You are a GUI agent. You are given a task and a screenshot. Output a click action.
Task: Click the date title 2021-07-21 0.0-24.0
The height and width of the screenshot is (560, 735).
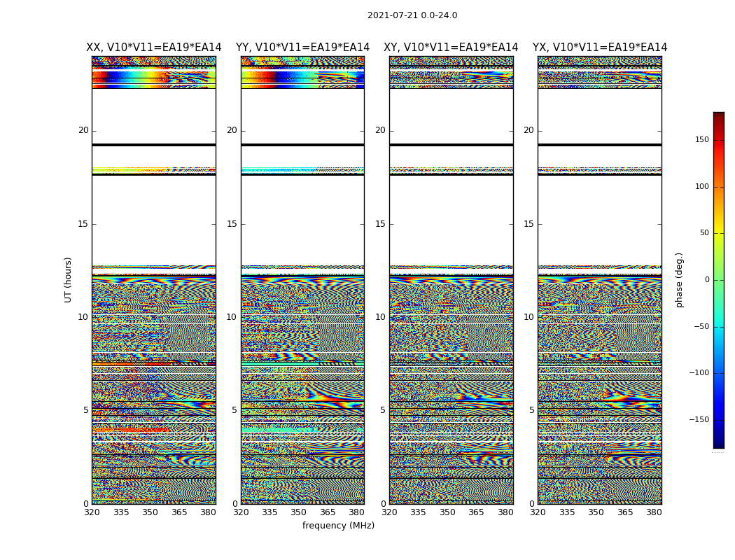(412, 15)
